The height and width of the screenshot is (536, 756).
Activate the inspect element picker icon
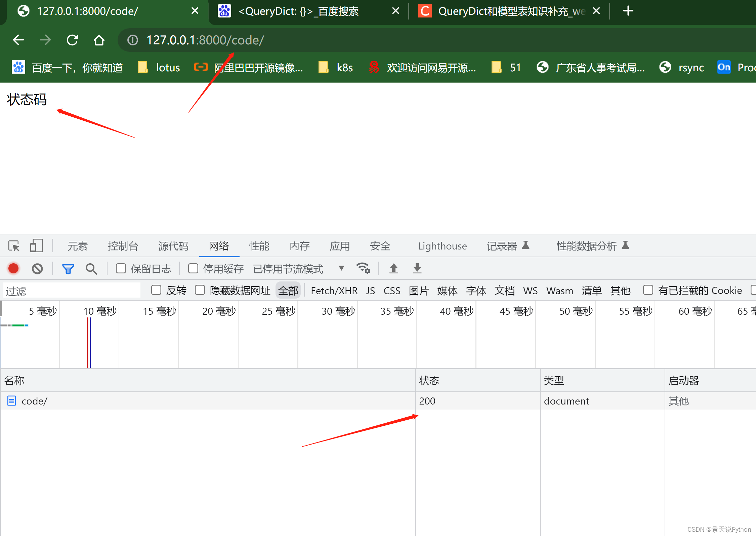14,246
